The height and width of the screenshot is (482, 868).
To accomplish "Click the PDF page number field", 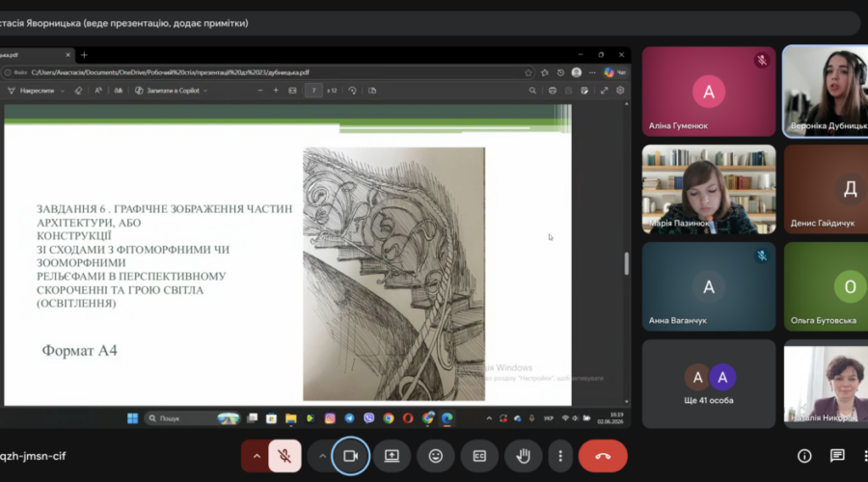I will (313, 91).
